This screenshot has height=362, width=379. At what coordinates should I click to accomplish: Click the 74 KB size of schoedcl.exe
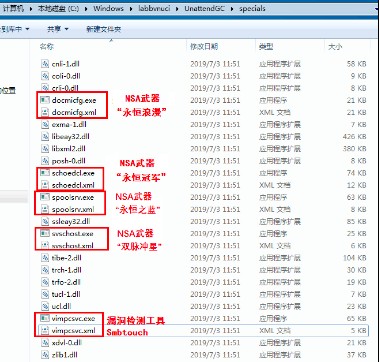point(356,173)
